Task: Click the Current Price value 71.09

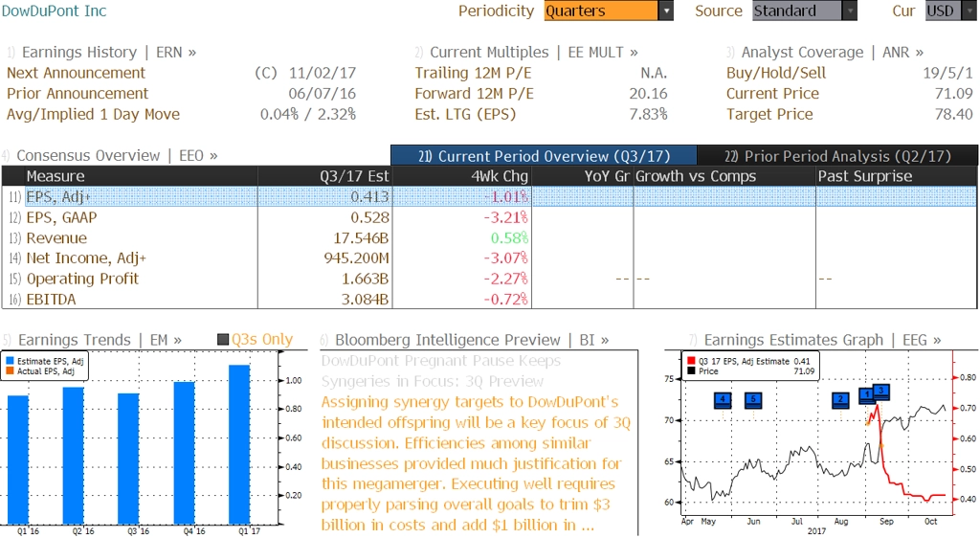Action: (954, 94)
